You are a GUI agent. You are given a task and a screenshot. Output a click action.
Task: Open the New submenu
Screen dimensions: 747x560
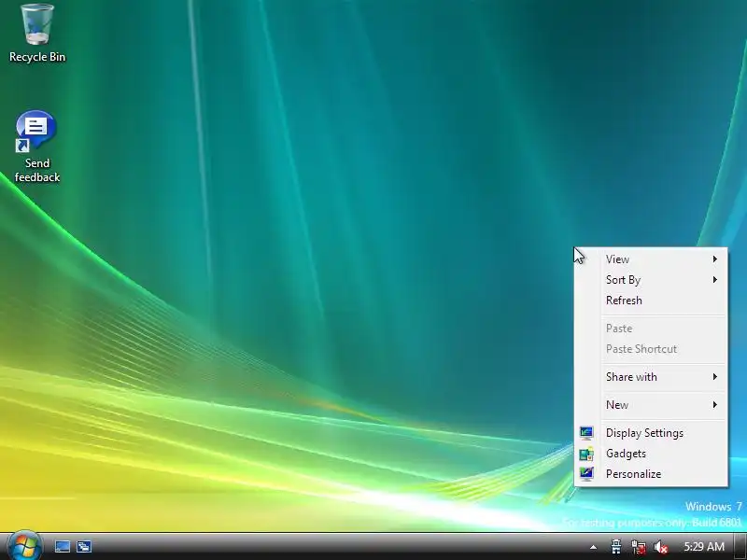(x=651, y=405)
